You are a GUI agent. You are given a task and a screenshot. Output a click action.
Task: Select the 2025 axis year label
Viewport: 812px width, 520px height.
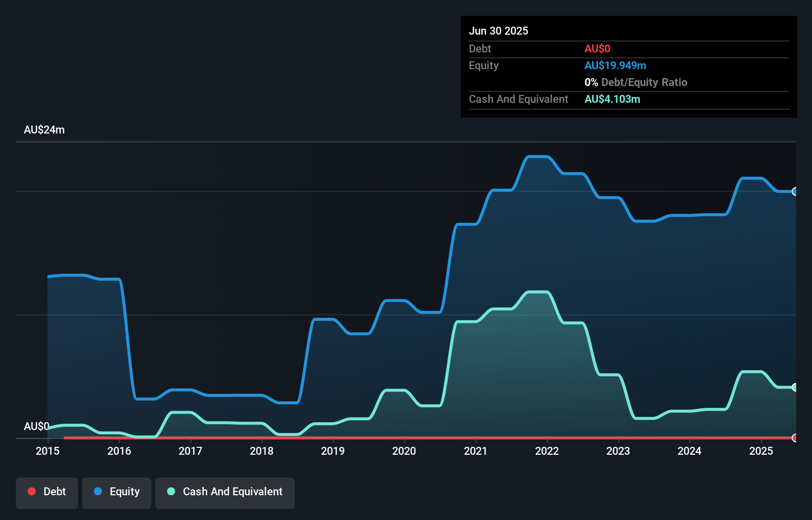761,451
